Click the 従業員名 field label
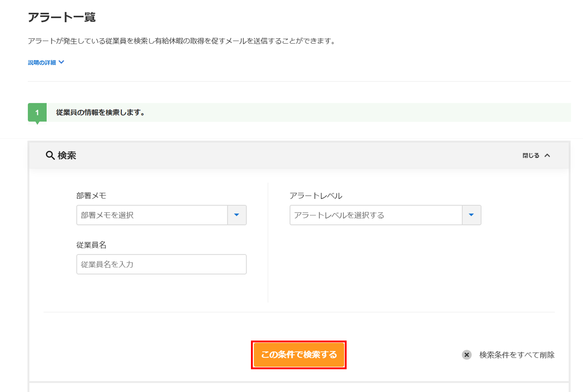Screen dimensions: 583x392 point(91,245)
